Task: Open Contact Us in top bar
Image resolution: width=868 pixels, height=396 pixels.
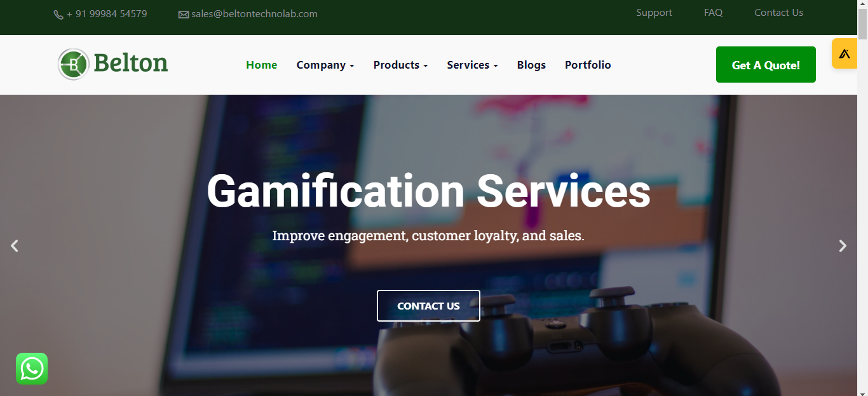Action: tap(778, 13)
